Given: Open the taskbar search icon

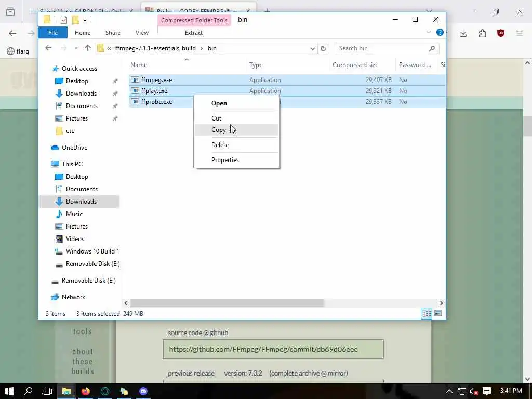Looking at the screenshot, I should [x=28, y=391].
